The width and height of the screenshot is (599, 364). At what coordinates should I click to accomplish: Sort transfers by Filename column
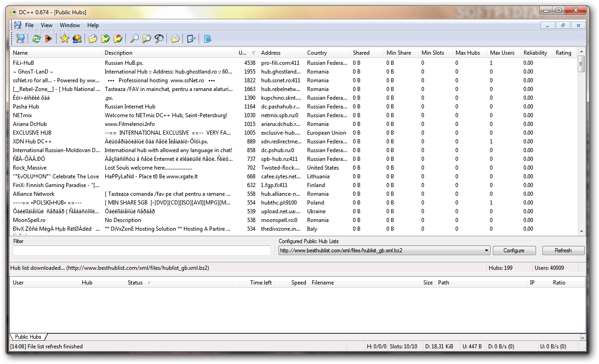point(348,283)
